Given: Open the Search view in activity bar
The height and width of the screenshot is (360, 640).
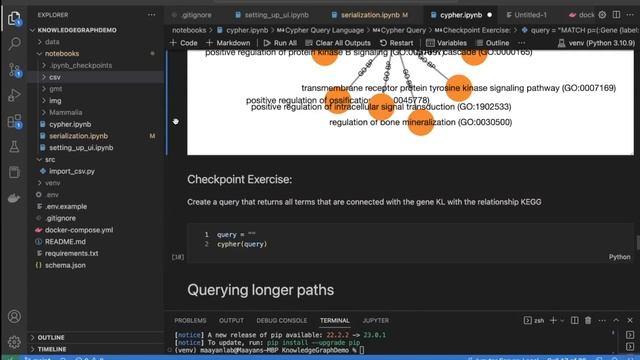Looking at the screenshot, I should pos(14,43).
